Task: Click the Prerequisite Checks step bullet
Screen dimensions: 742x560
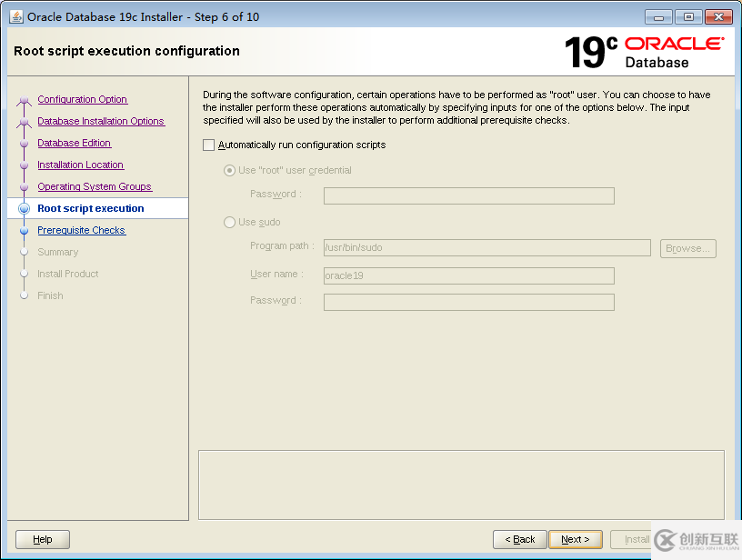Action: pyautogui.click(x=25, y=230)
